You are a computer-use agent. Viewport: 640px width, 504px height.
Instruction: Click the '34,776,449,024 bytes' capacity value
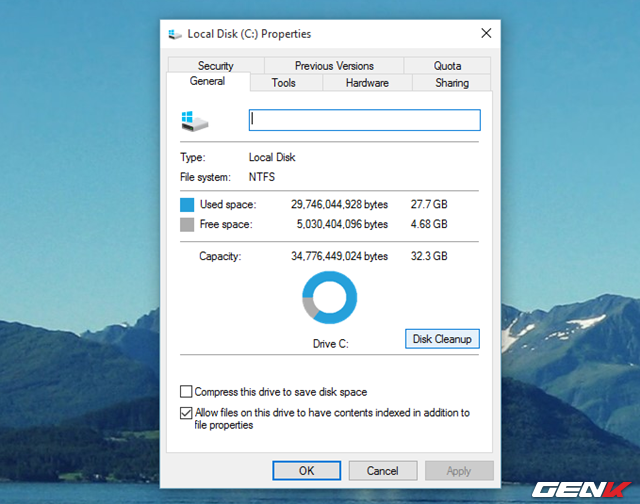[x=339, y=256]
